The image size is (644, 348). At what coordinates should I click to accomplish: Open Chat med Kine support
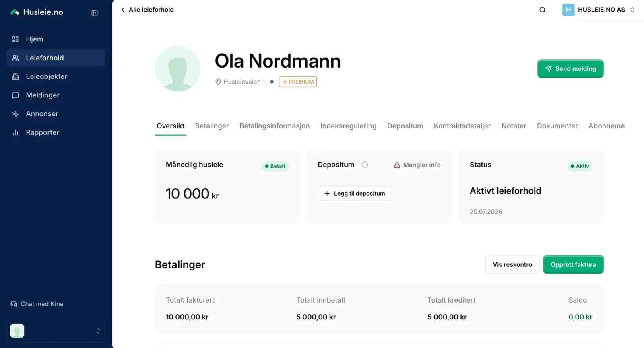click(37, 304)
